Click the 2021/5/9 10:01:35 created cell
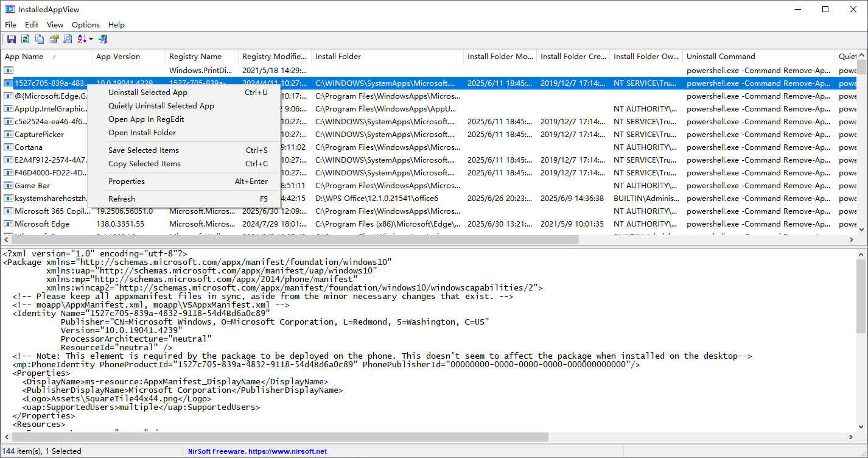Screen dimensions: 868x458 coord(572,224)
